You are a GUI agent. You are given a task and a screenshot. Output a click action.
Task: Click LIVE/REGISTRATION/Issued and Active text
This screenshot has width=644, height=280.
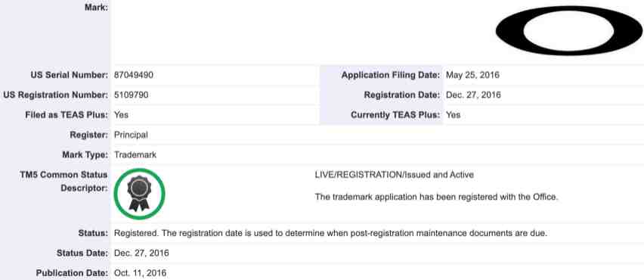coord(395,175)
